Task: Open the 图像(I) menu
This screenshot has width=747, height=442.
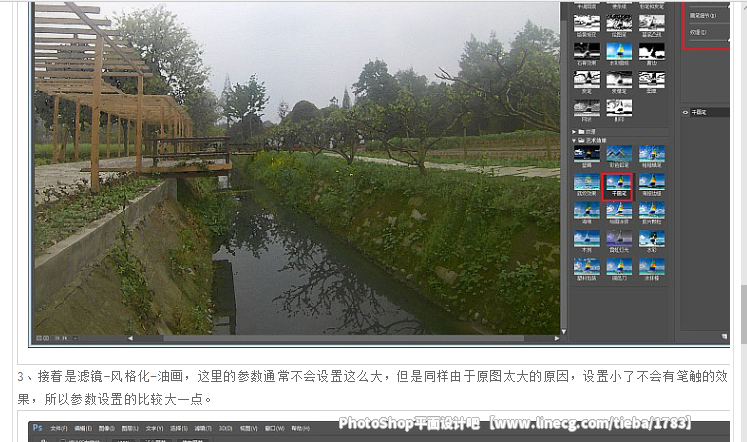Action: (107, 428)
